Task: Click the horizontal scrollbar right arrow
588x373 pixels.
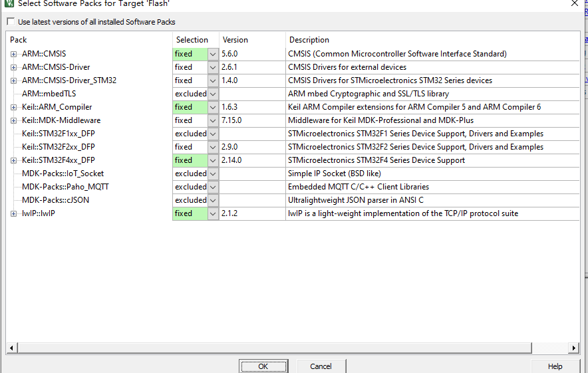Action: click(x=573, y=348)
